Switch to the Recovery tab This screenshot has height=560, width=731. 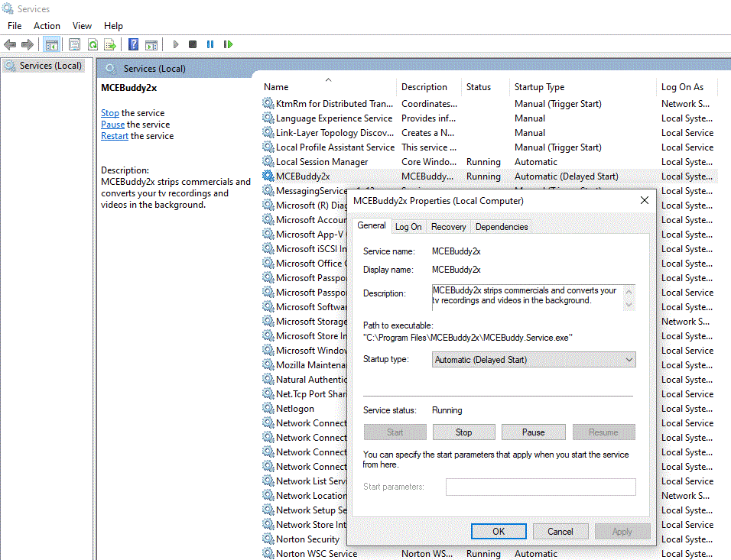click(x=448, y=227)
